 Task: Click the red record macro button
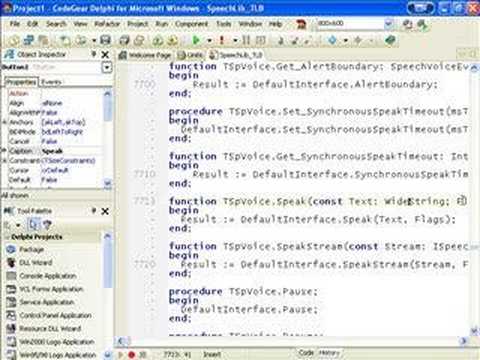(131, 355)
